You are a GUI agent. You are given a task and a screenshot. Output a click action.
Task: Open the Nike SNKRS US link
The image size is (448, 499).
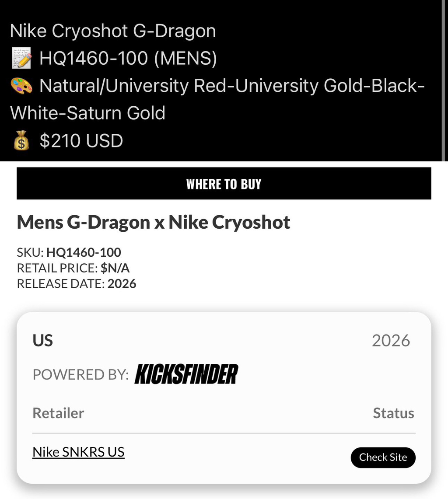click(78, 452)
